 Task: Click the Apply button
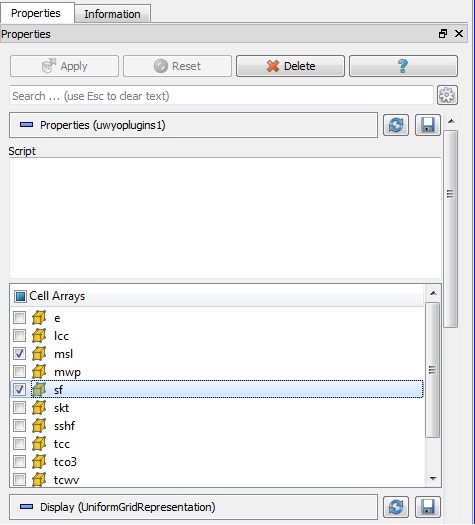click(64, 66)
